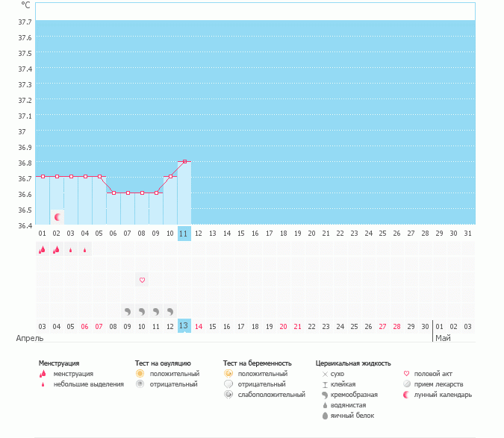Click the light discharge drop under cycle day 03
The width and height of the screenshot is (504, 438).
click(x=71, y=251)
